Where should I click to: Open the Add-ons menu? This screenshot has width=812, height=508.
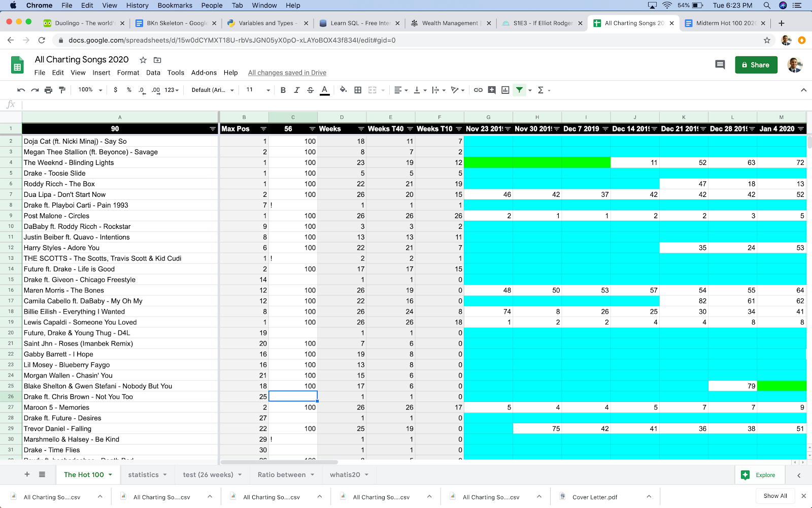point(204,73)
